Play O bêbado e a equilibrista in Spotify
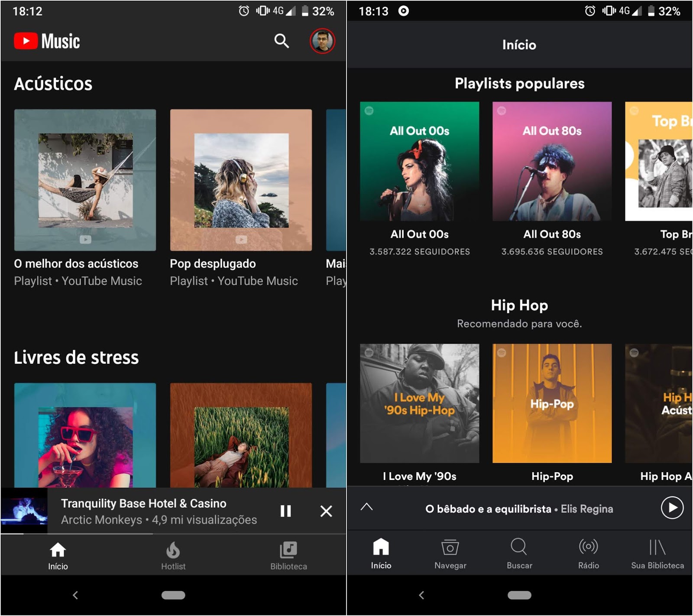 pyautogui.click(x=672, y=508)
